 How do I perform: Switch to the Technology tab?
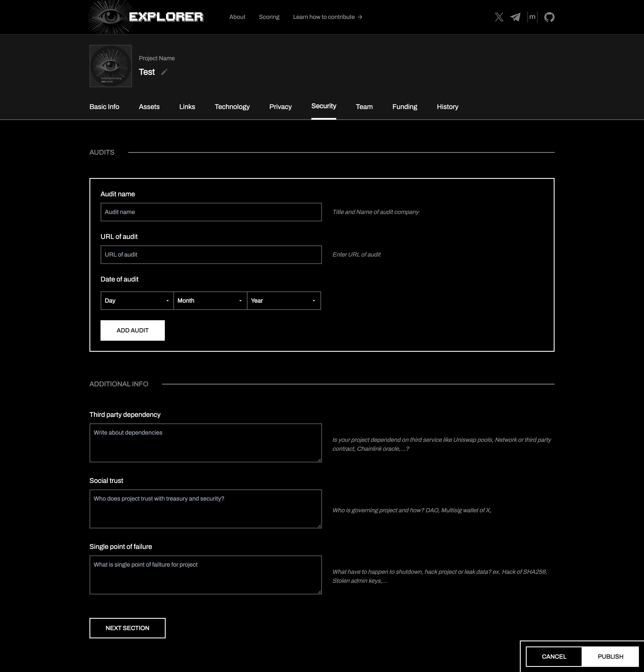point(232,107)
